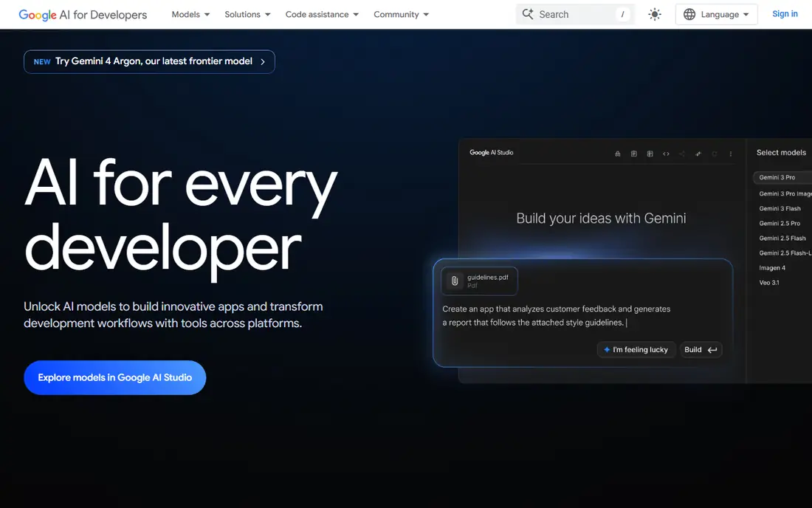Toggle the light/dark theme sun icon
Screen dimensions: 812x508
[655, 15]
